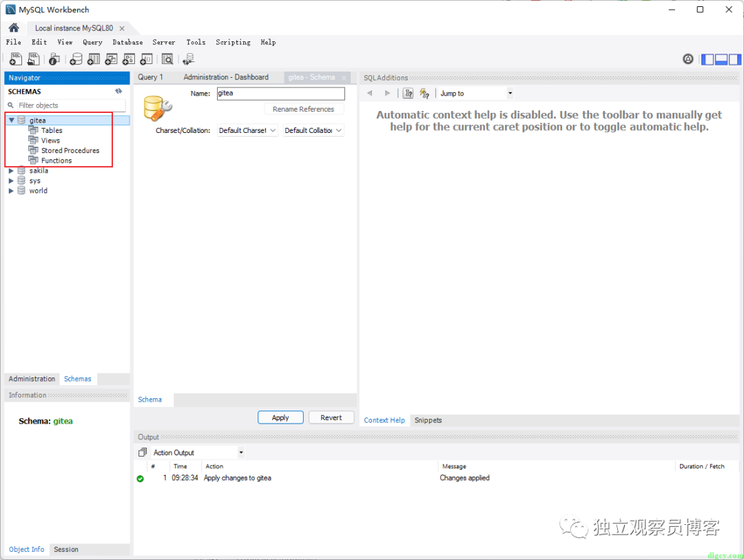The width and height of the screenshot is (744, 560).
Task: Open an SQL script file from toolbar
Action: 33,59
